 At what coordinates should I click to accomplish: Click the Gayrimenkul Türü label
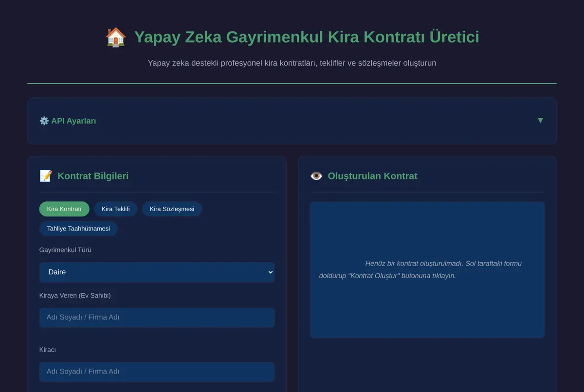point(65,250)
